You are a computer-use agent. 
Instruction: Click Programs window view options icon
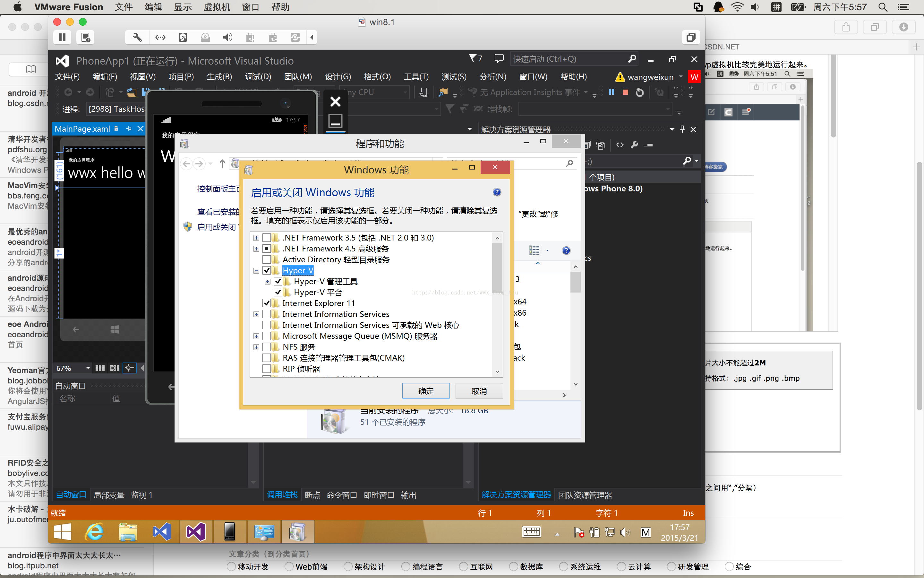[535, 250]
